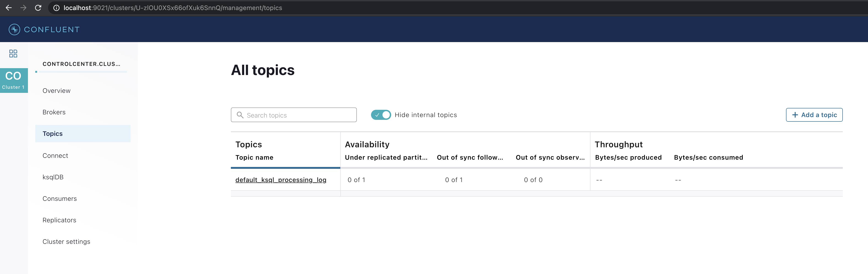The width and height of the screenshot is (868, 274).
Task: Go to the Brokers section
Action: click(x=54, y=112)
